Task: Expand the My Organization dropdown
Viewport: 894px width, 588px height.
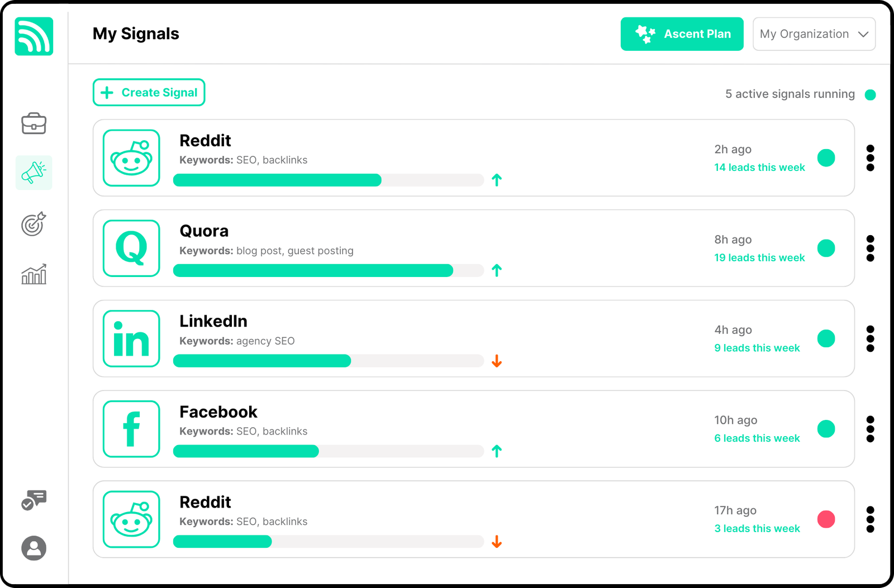Action: 814,34
